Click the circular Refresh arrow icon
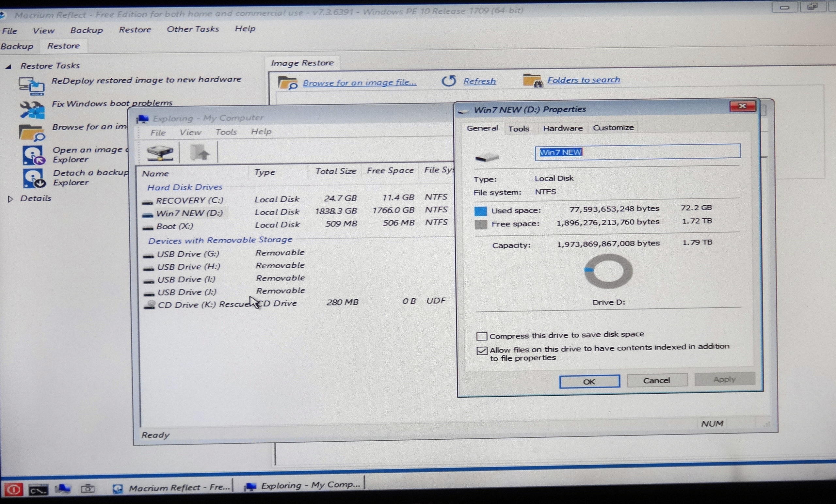Image resolution: width=836 pixels, height=504 pixels. click(x=449, y=81)
